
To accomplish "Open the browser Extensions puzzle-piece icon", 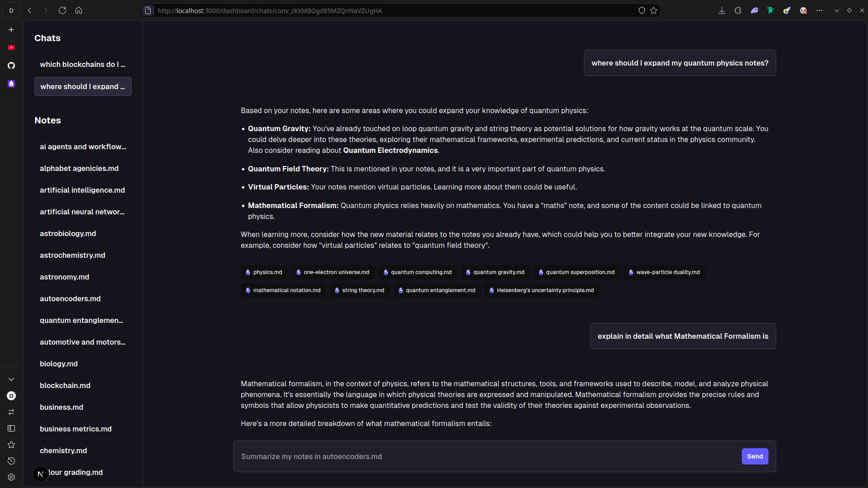I will (x=738, y=10).
